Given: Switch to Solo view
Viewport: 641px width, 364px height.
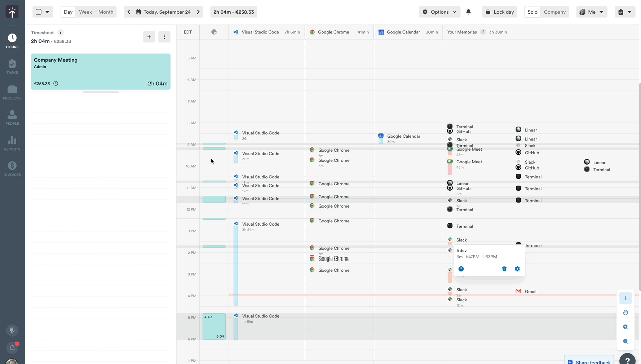Looking at the screenshot, I should pyautogui.click(x=532, y=12).
